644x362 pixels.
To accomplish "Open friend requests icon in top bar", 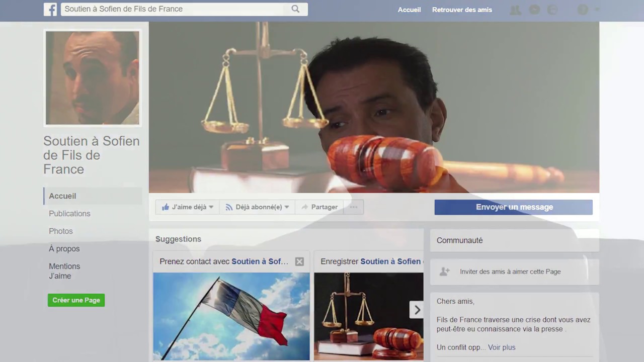I will [x=515, y=10].
